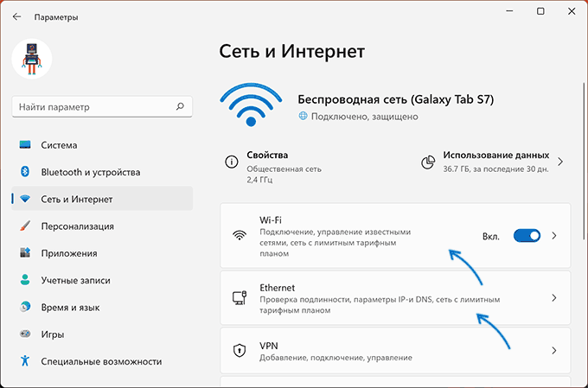
Task: Click the Специальные возможности accessibility icon
Action: (25, 360)
